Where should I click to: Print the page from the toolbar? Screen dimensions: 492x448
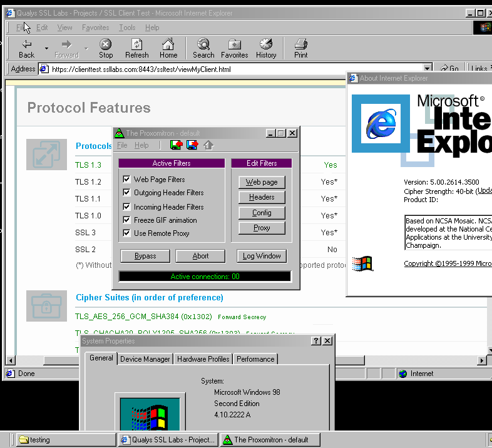[300, 49]
